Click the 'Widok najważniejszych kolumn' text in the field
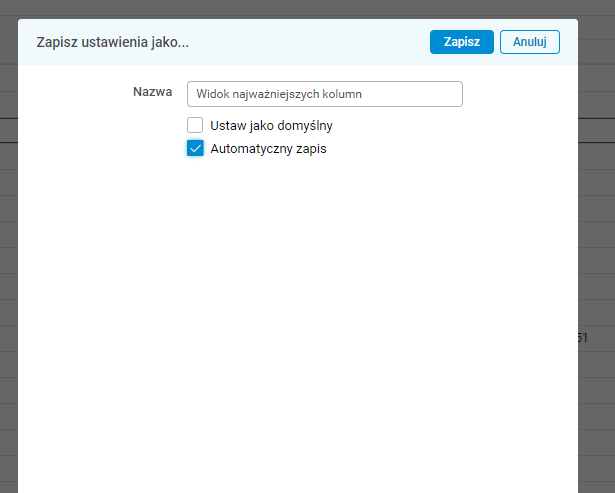The width and height of the screenshot is (615, 493). [280, 94]
